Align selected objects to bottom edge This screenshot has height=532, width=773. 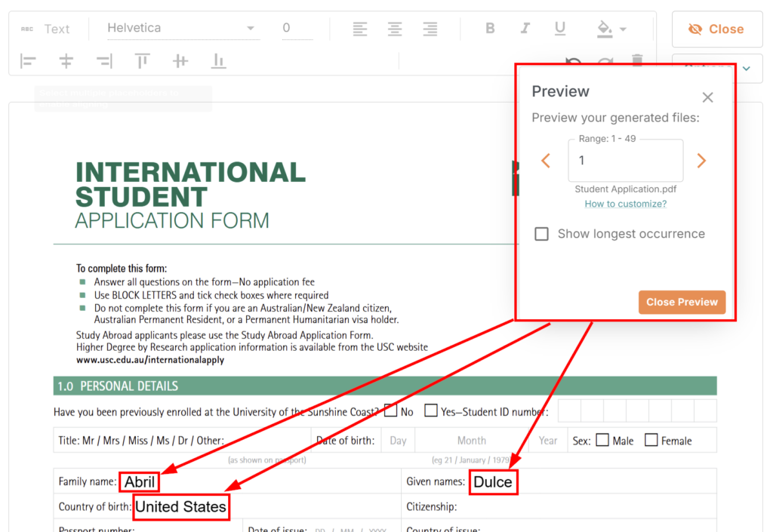(x=218, y=61)
